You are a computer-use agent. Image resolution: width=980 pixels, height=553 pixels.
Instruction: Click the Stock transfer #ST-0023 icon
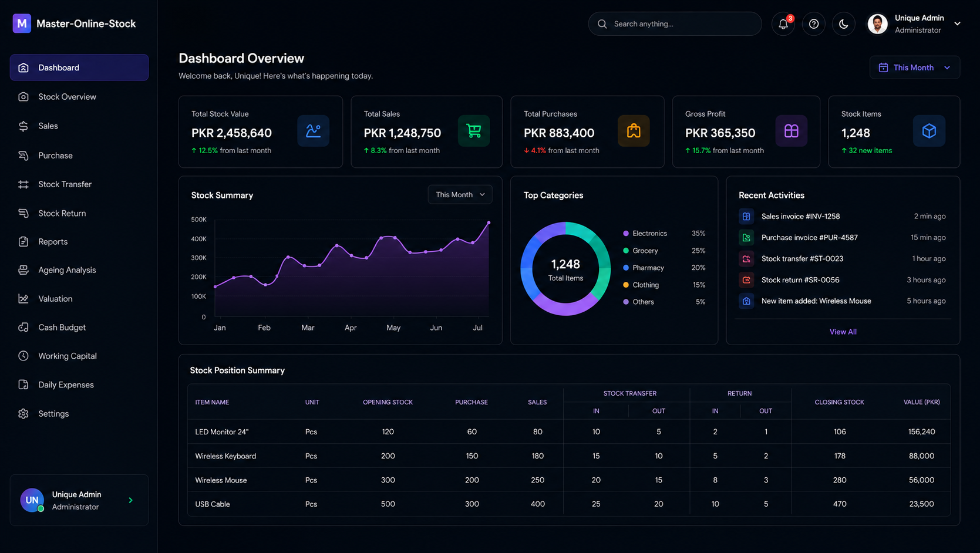coord(746,258)
